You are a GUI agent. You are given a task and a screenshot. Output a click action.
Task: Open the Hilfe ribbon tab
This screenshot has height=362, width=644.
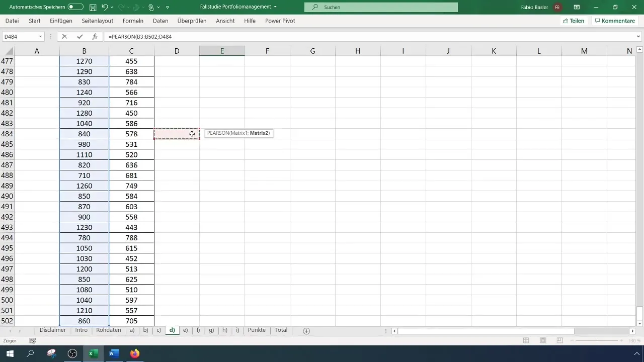click(250, 21)
